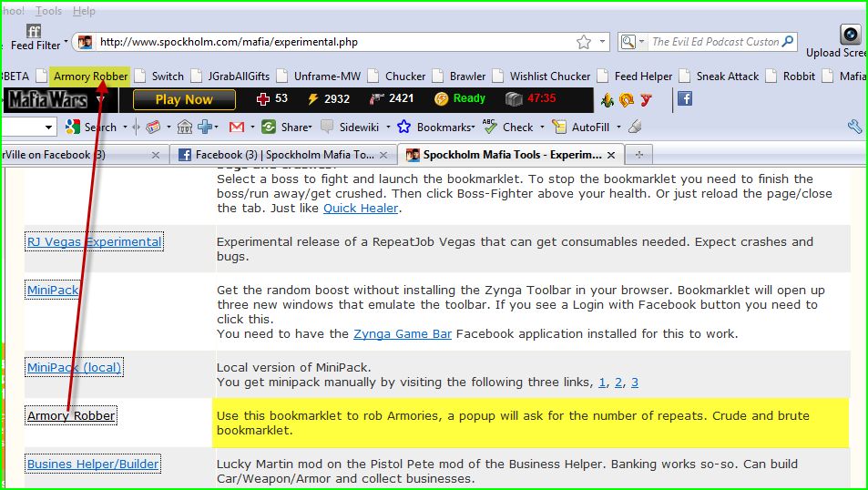Click the crate timer icon showing 47:35
868x490 pixels.
click(514, 99)
